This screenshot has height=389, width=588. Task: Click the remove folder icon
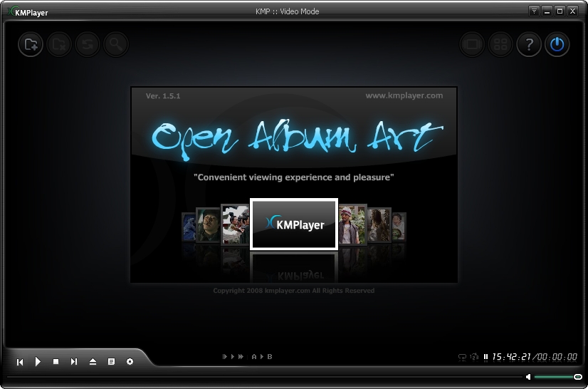(x=59, y=44)
